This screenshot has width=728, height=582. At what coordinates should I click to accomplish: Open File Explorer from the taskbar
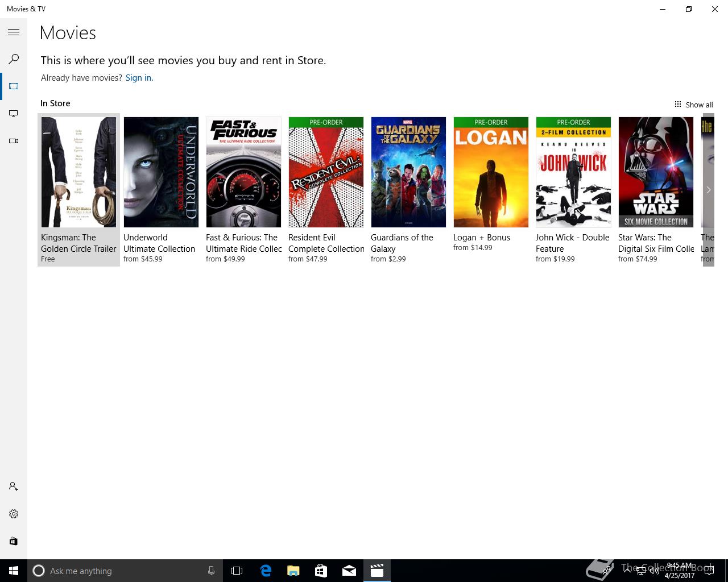coord(293,571)
